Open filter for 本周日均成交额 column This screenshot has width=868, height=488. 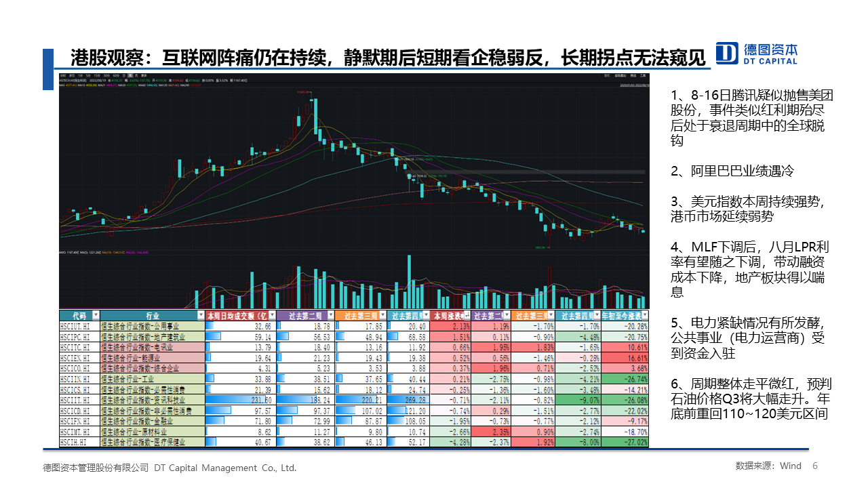(x=271, y=315)
